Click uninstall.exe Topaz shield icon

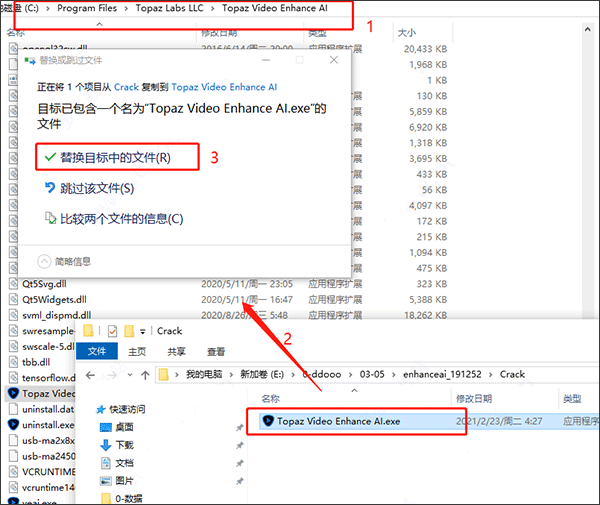pos(13,425)
